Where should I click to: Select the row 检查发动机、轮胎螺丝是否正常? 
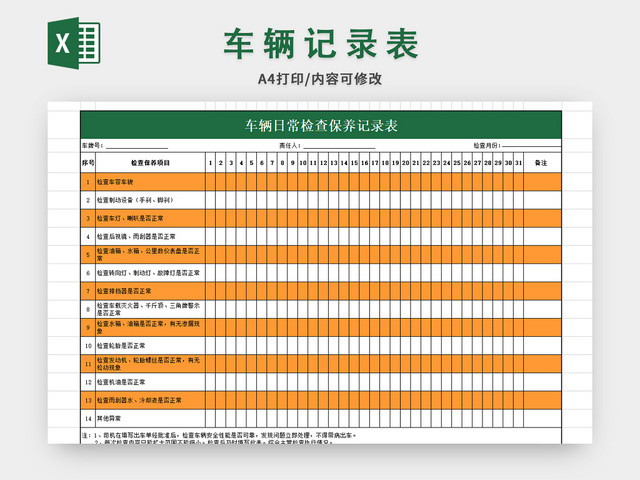pyautogui.click(x=321, y=364)
